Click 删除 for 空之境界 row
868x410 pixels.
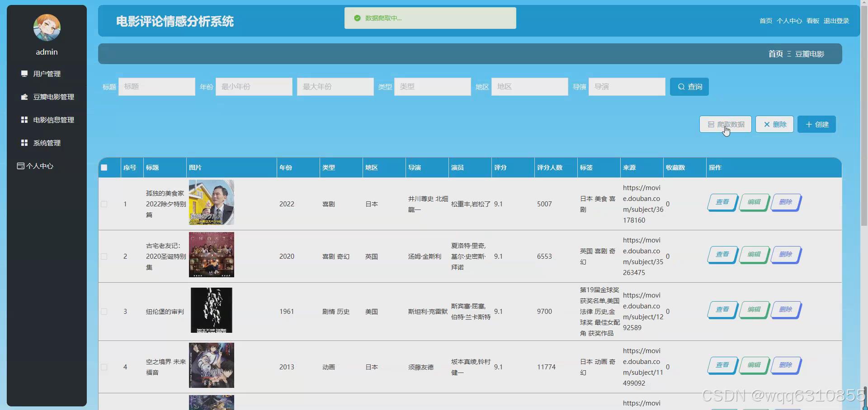[x=786, y=365]
